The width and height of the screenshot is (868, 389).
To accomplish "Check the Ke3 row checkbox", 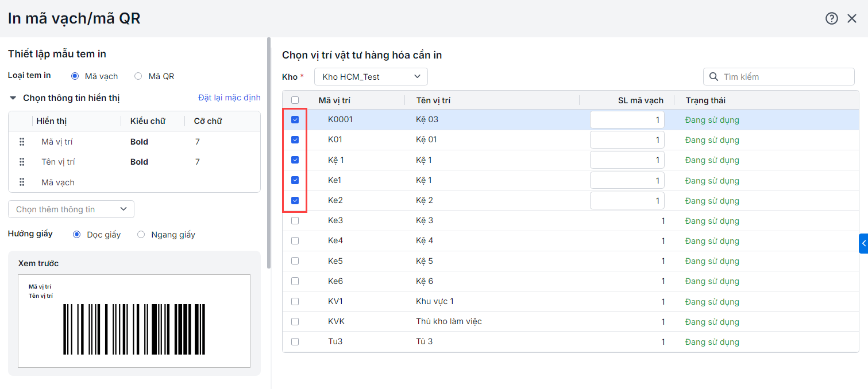I will click(x=295, y=220).
